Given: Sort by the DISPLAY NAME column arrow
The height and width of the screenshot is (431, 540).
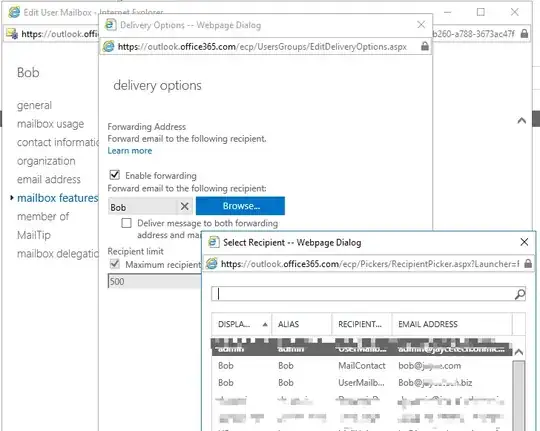Looking at the screenshot, I should 265,324.
